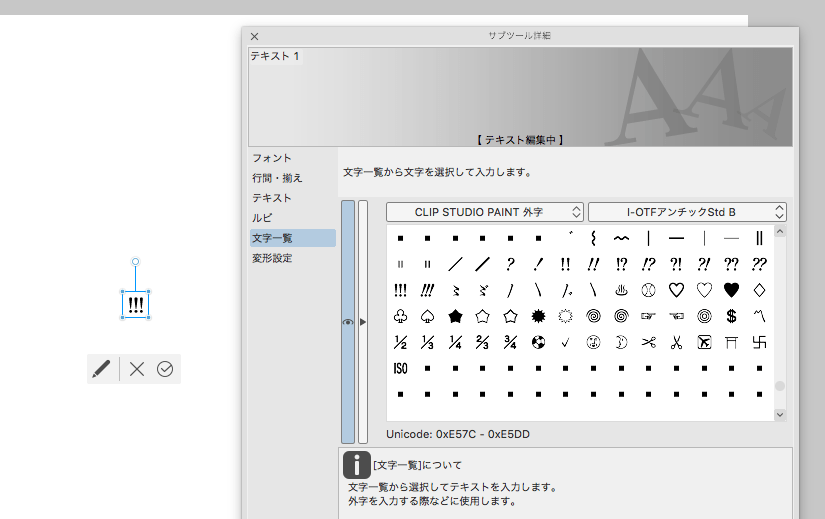Expand the triangle arrow beside the character grid
The height and width of the screenshot is (519, 825).
pos(363,322)
